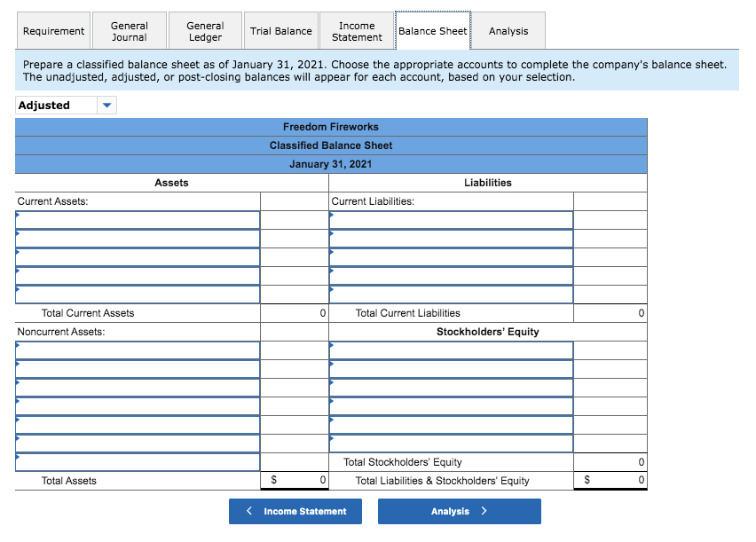Select the General Ledger tab
This screenshot has height=542, width=756.
(x=205, y=30)
